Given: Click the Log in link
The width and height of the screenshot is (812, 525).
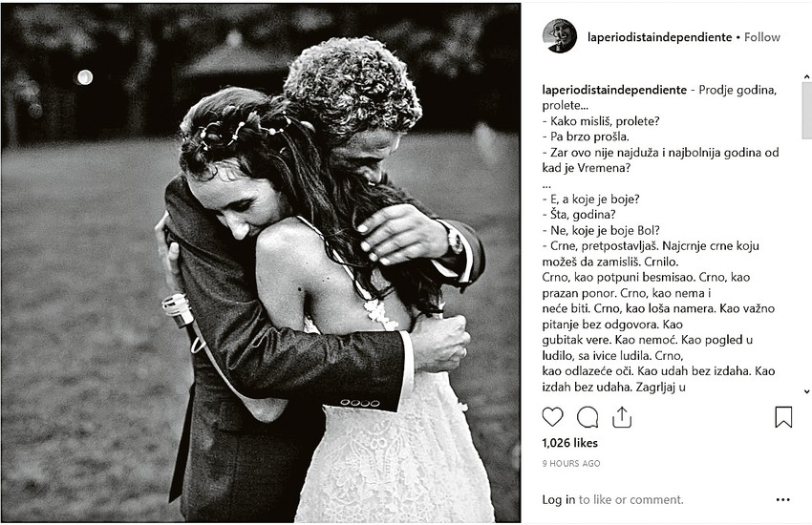Looking at the screenshot, I should [558, 499].
